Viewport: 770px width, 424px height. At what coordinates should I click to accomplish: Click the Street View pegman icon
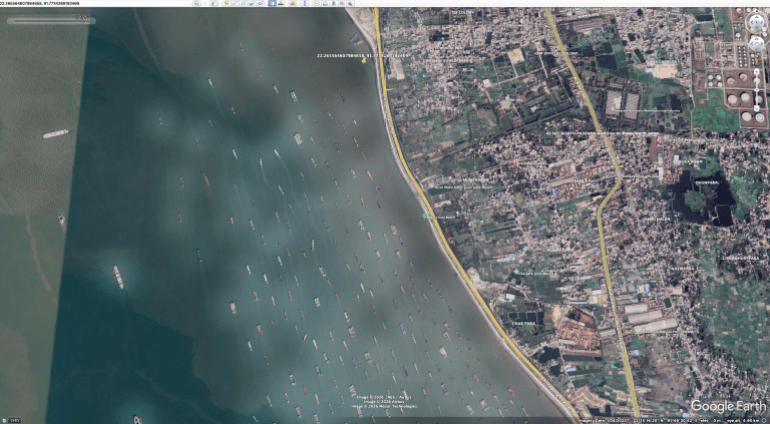click(x=757, y=60)
